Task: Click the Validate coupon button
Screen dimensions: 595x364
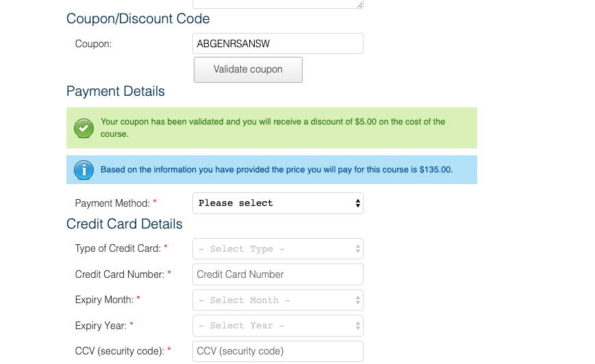Action: click(x=248, y=70)
